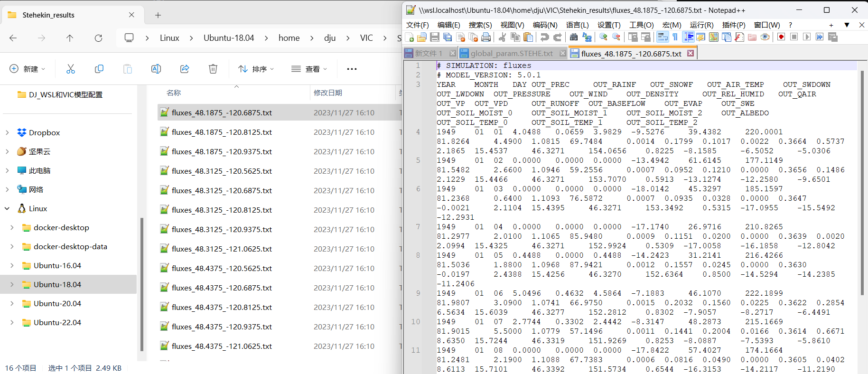This screenshot has height=374, width=868.
Task: Click the Save recorded macro icon
Action: coord(833,37)
